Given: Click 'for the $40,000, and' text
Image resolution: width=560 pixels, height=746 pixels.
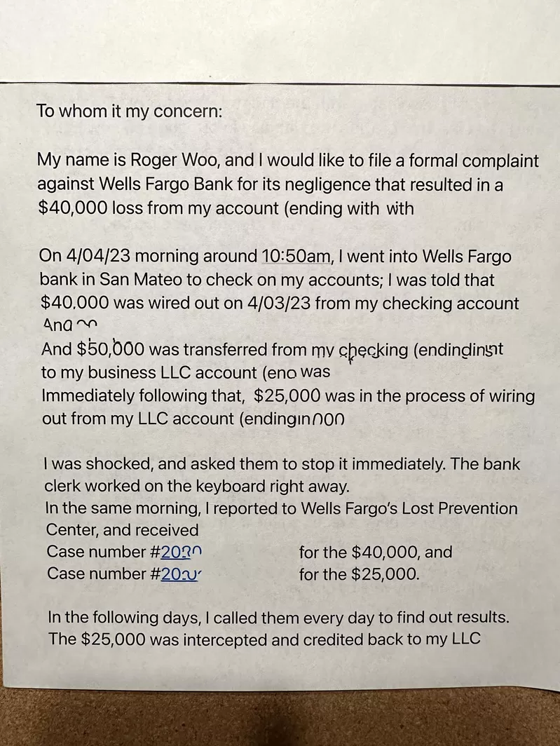Looking at the screenshot, I should click(x=376, y=552).
